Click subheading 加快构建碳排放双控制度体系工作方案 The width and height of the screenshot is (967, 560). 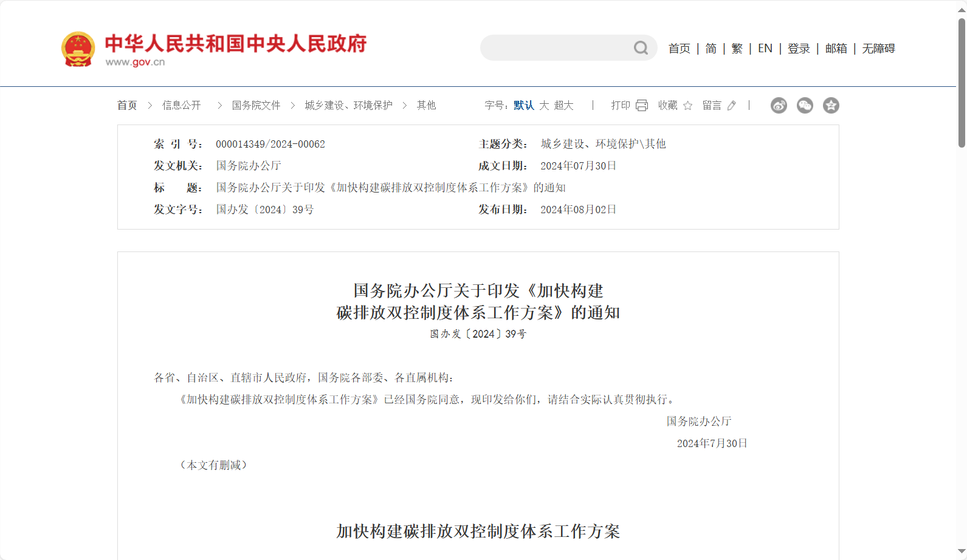click(x=478, y=531)
